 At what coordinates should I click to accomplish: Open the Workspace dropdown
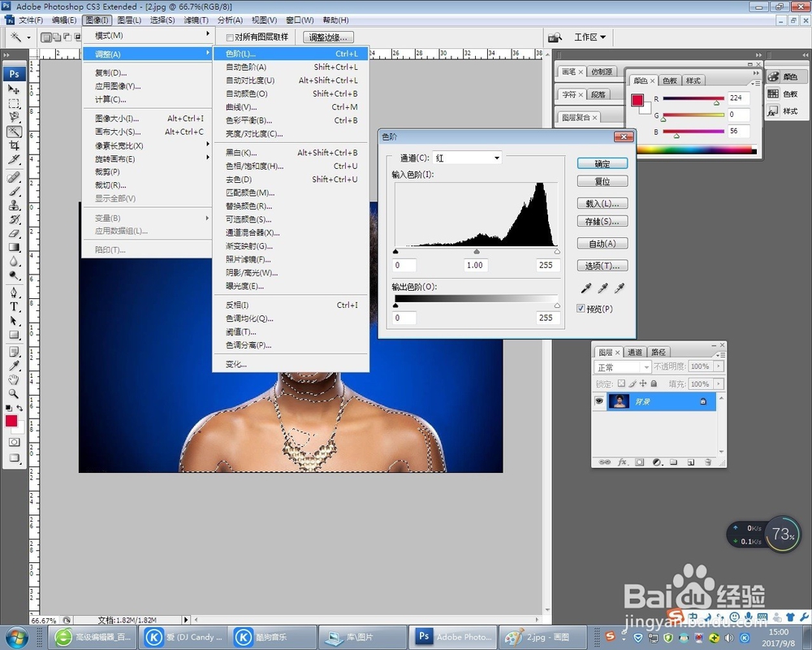point(590,37)
